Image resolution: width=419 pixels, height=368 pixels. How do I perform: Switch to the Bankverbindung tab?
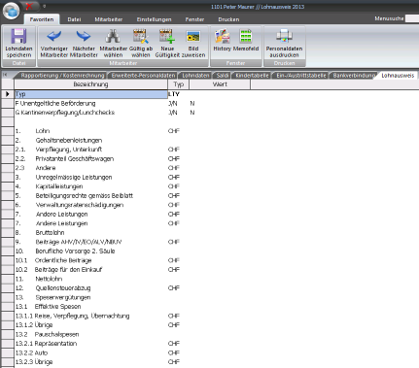[x=353, y=76]
